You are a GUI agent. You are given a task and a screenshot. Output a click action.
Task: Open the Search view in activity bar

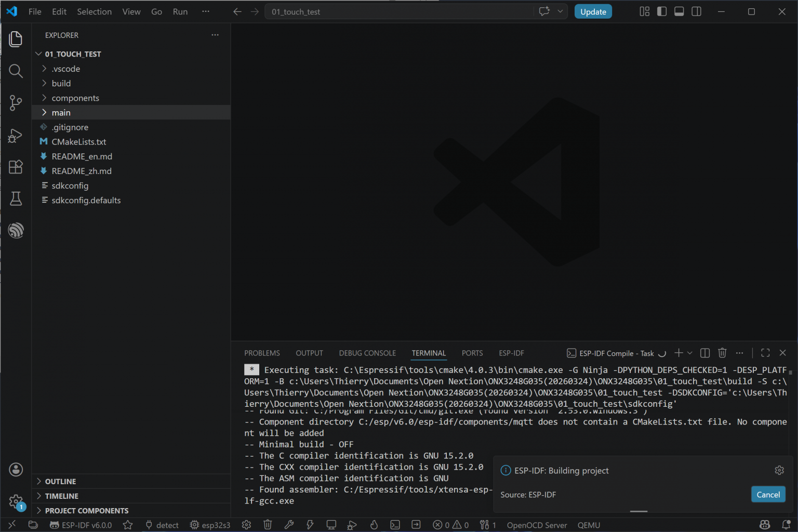[16, 71]
